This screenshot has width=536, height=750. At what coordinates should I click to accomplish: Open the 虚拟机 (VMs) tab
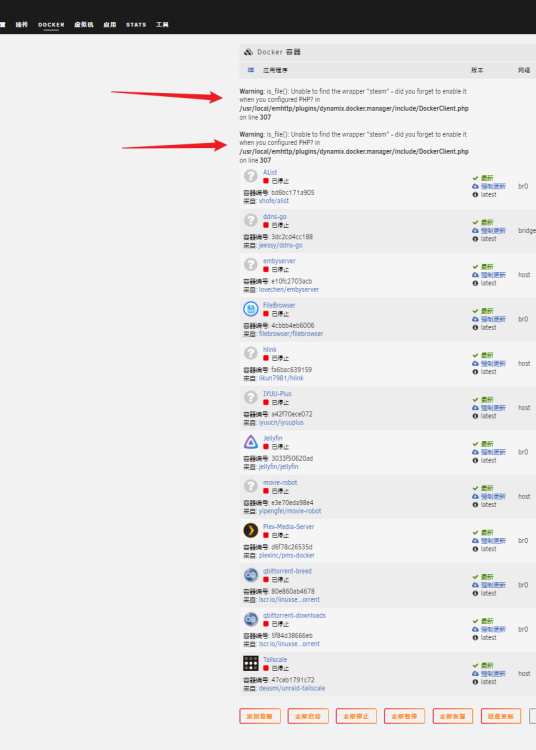click(84, 24)
